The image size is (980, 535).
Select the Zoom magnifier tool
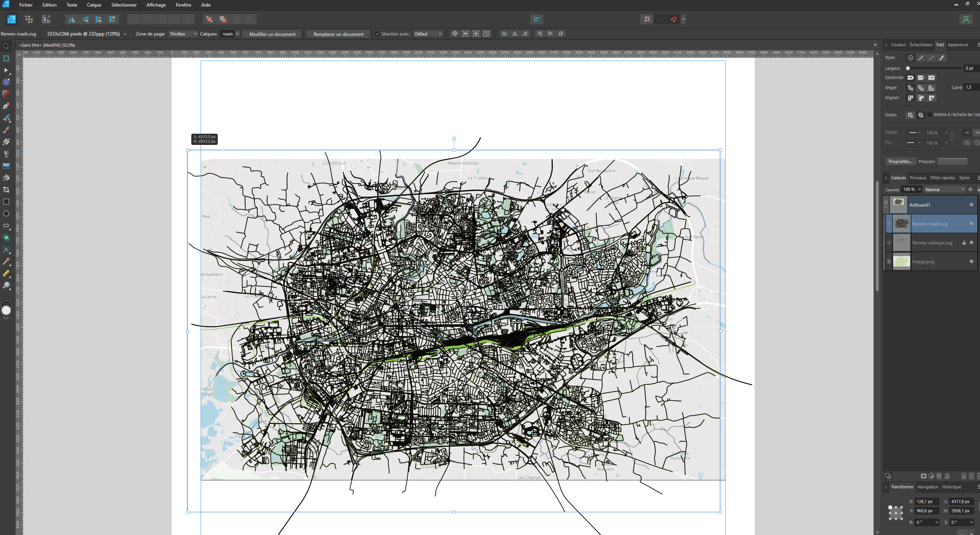[x=6, y=285]
